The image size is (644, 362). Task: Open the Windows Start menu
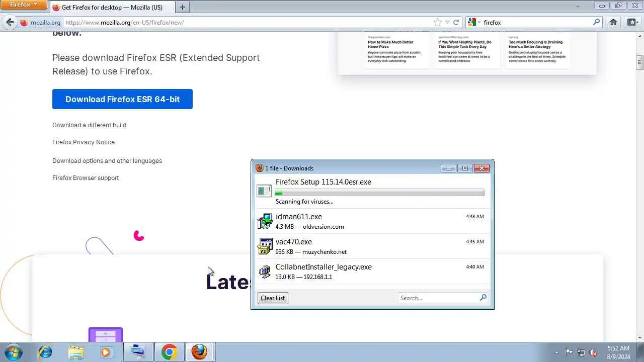click(13, 352)
